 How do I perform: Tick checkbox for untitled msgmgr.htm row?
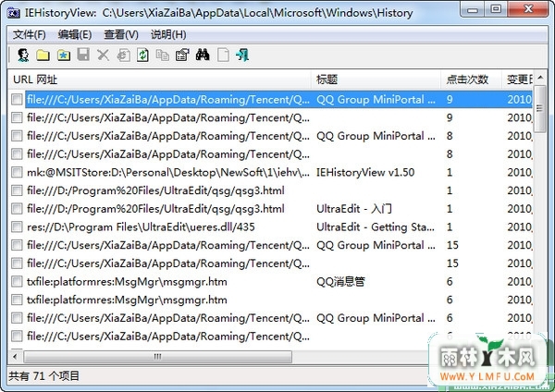17,300
